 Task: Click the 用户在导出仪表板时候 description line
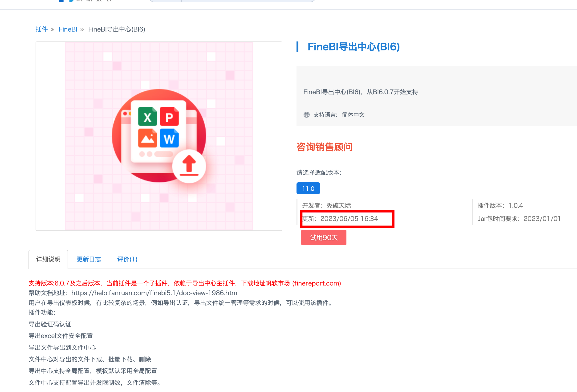[180, 302]
